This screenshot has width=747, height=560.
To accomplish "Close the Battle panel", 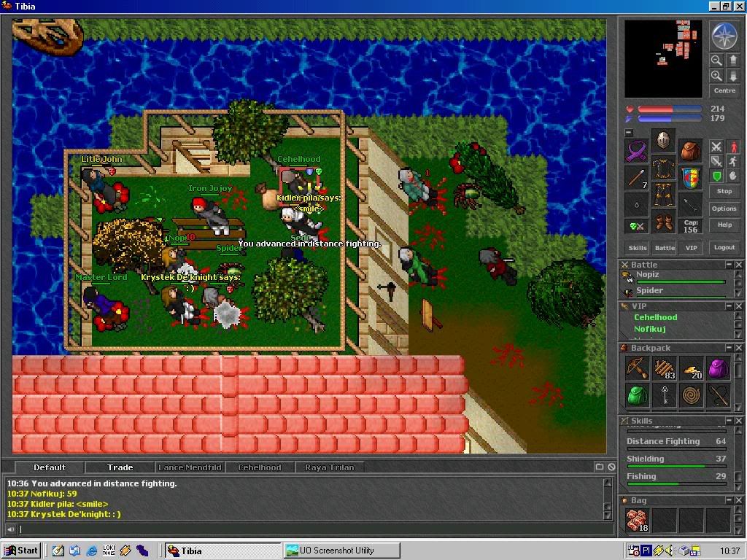I will click(x=738, y=265).
